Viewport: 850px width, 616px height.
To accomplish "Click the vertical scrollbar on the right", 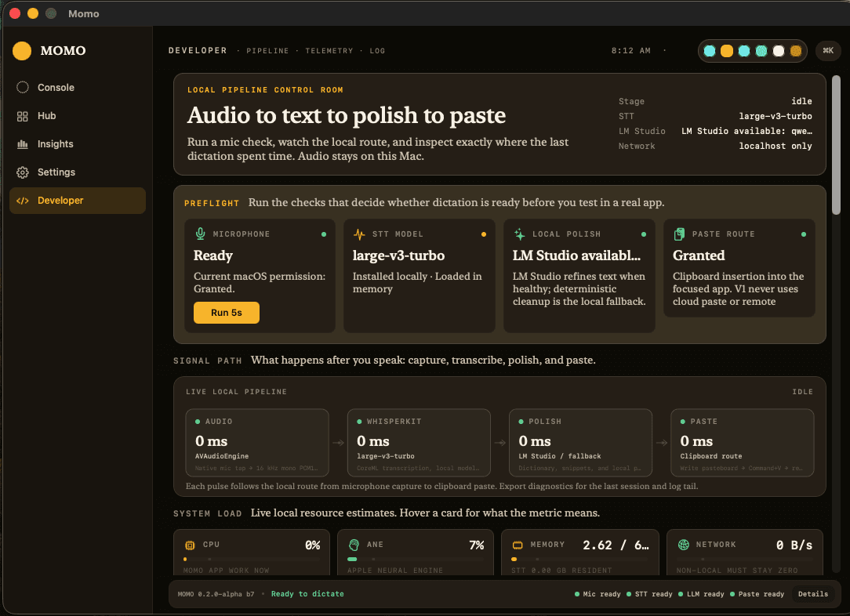I will click(x=837, y=144).
